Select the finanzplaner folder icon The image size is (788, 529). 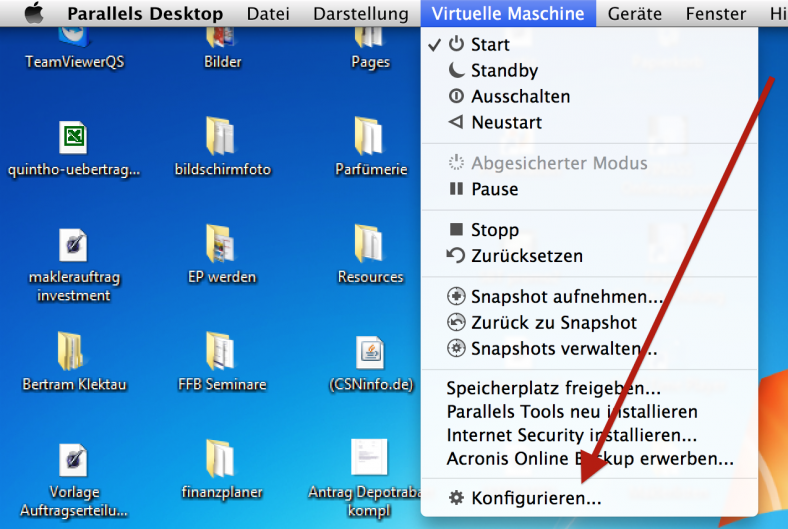[x=222, y=469]
